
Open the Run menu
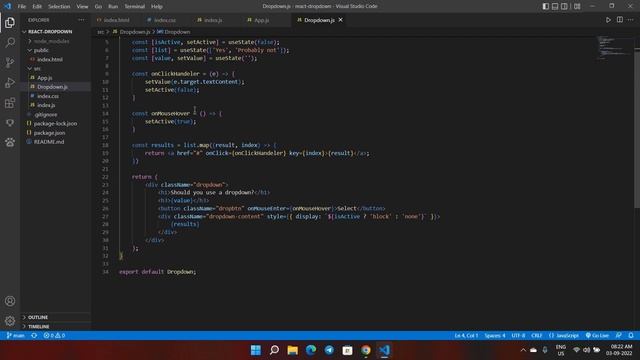click(x=113, y=7)
